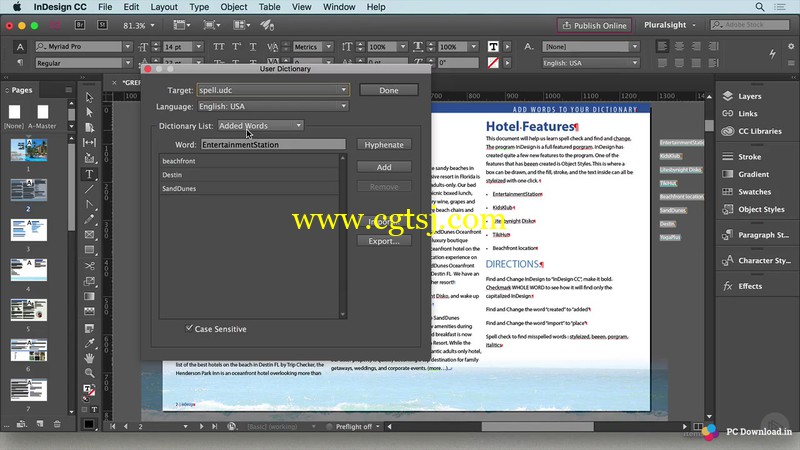Open the Target spell.udc dropdown

click(x=273, y=90)
